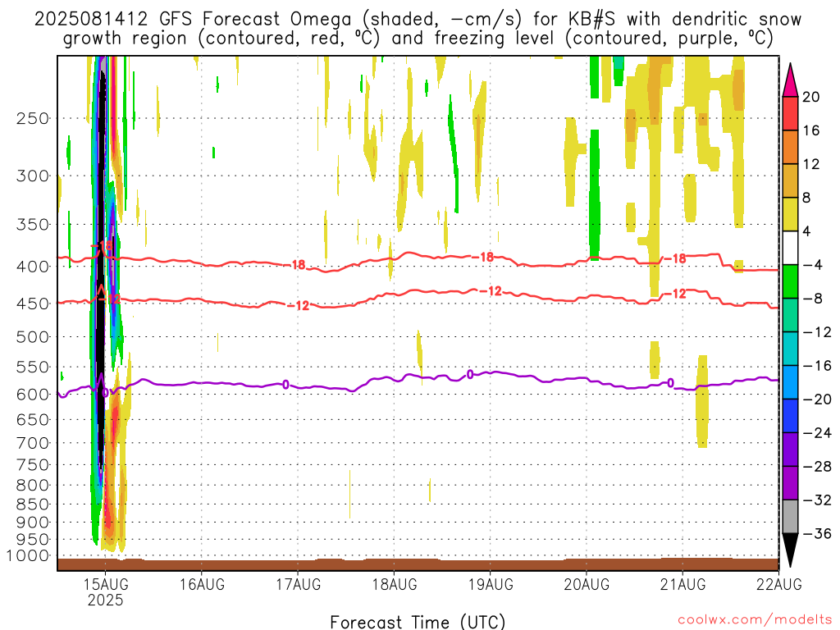Click the Forecast Time (UTC) axis title
This screenshot has width=840, height=630.
tap(418, 622)
